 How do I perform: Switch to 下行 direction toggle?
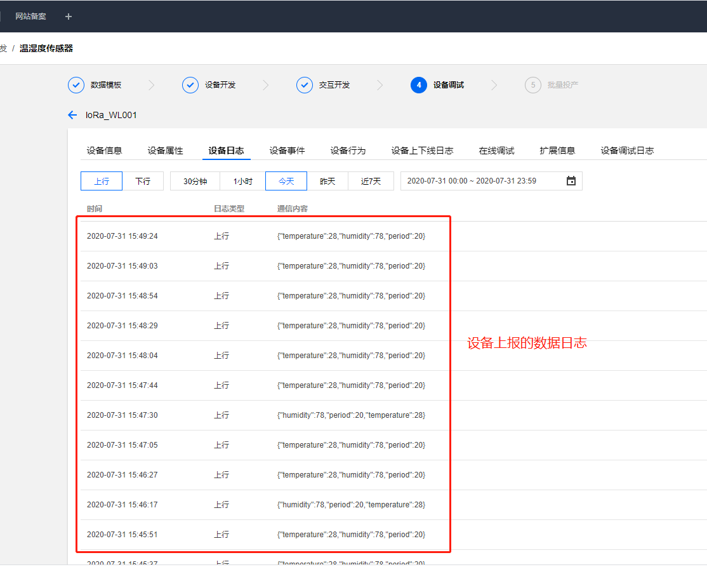pyautogui.click(x=143, y=181)
